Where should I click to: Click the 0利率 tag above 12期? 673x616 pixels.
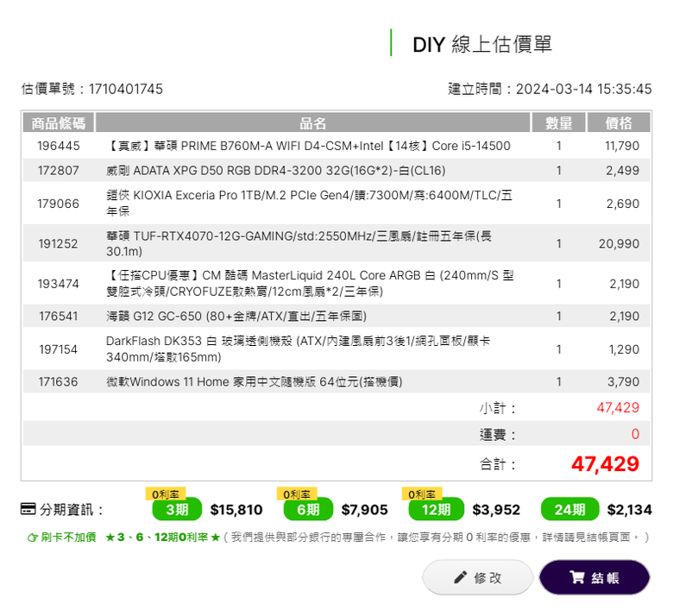point(422,494)
